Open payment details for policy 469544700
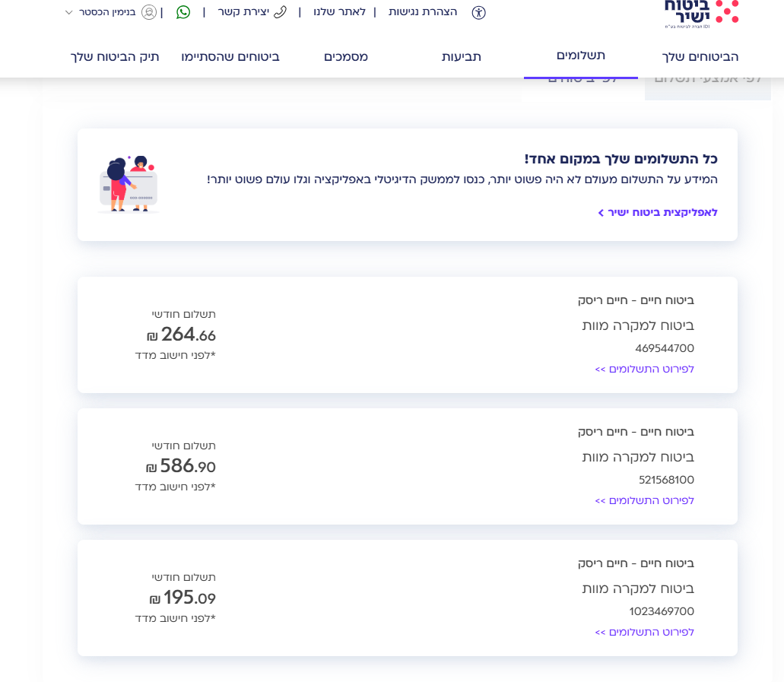784x682 pixels. coord(644,369)
